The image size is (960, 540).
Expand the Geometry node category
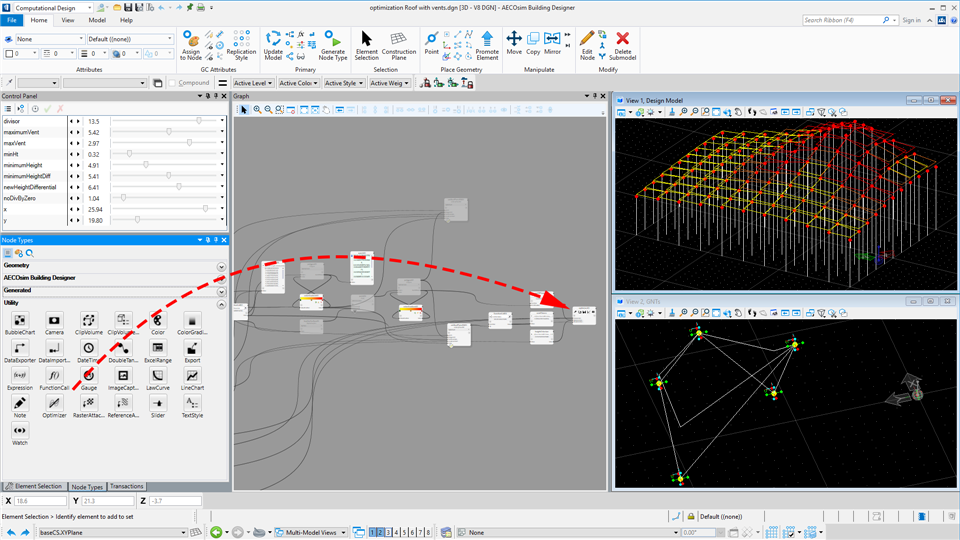(x=221, y=267)
